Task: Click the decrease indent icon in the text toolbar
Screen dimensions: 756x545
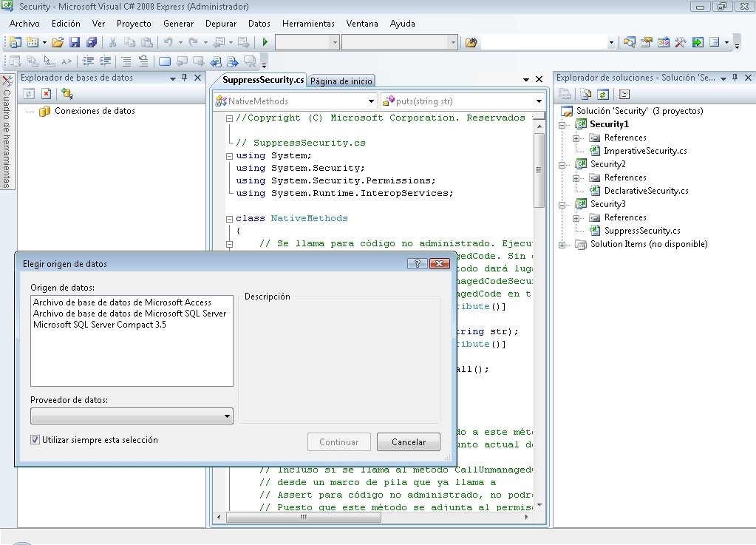Action: (88, 61)
